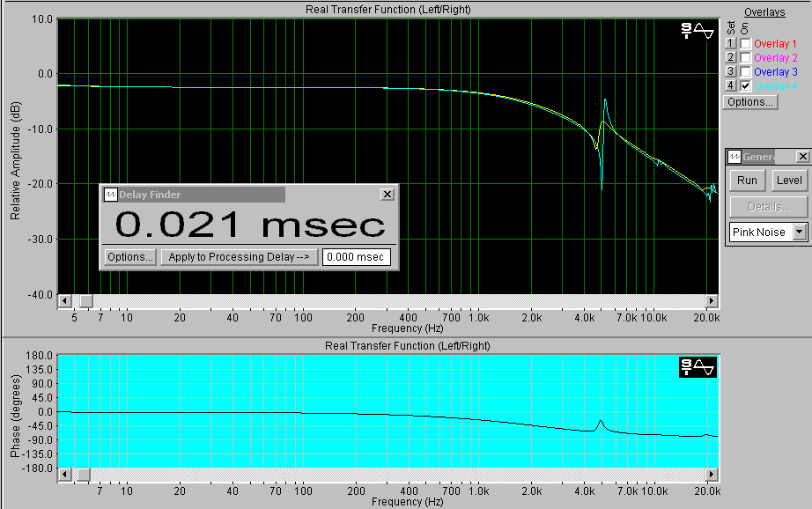Screen dimensions: 812x509
Task: Set overlay slot 1 button
Action: pyautogui.click(x=730, y=43)
